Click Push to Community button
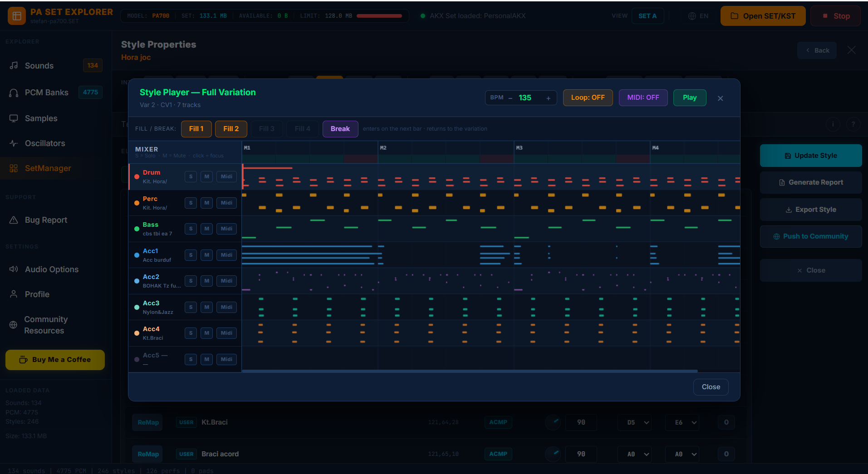Image resolution: width=868 pixels, height=474 pixels. click(811, 236)
